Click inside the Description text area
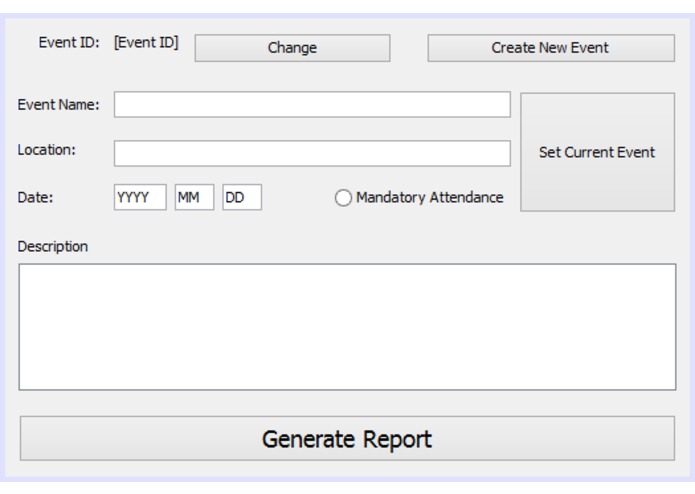Viewport: 695px width, 494px height. point(348,327)
